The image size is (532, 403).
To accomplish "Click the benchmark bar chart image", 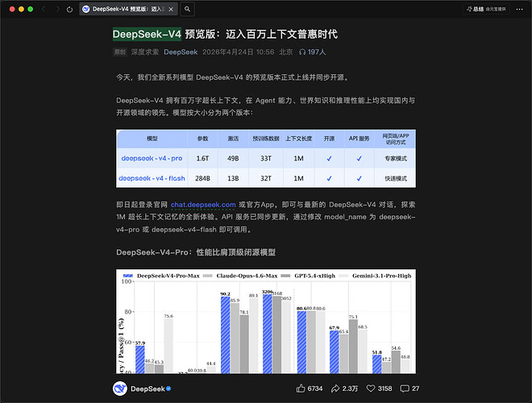I will coord(266,322).
